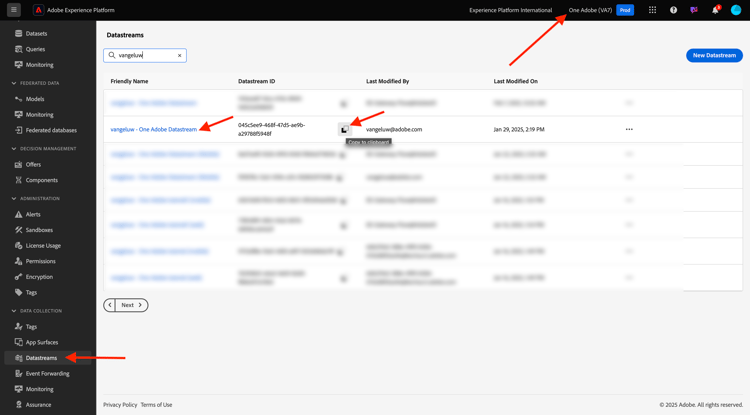Open Tags under Administration
Image resolution: width=750 pixels, height=415 pixels.
coord(31,293)
